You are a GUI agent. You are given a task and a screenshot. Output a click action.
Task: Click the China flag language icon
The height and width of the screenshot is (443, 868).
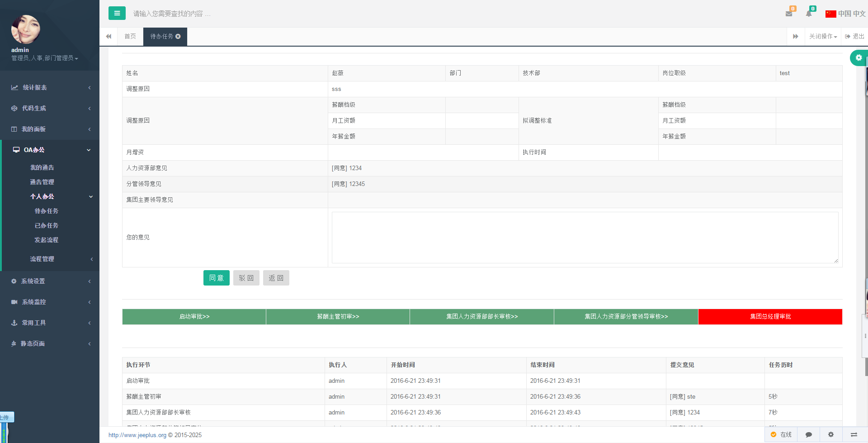coord(830,14)
